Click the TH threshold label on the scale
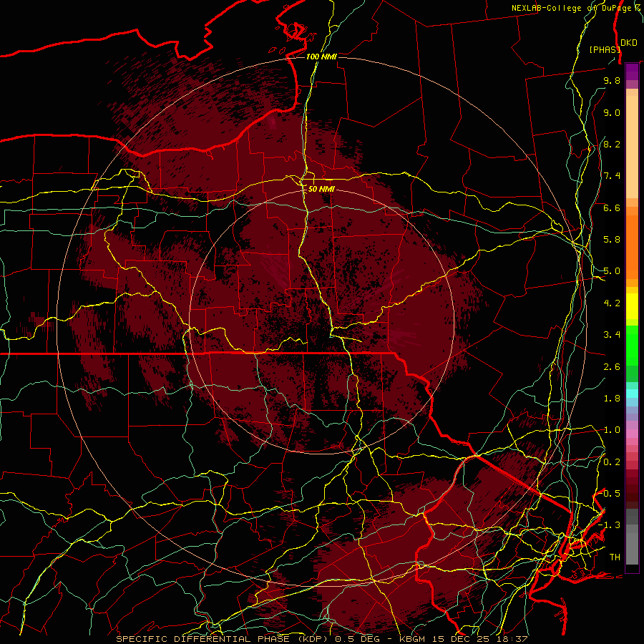Image resolution: width=644 pixels, height=644 pixels. (x=615, y=557)
